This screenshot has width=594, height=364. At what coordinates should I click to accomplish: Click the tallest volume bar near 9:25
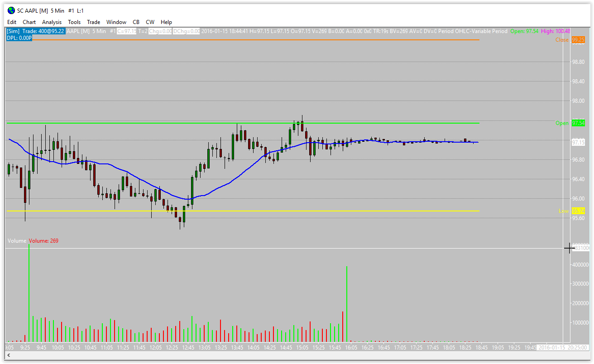pos(29,293)
